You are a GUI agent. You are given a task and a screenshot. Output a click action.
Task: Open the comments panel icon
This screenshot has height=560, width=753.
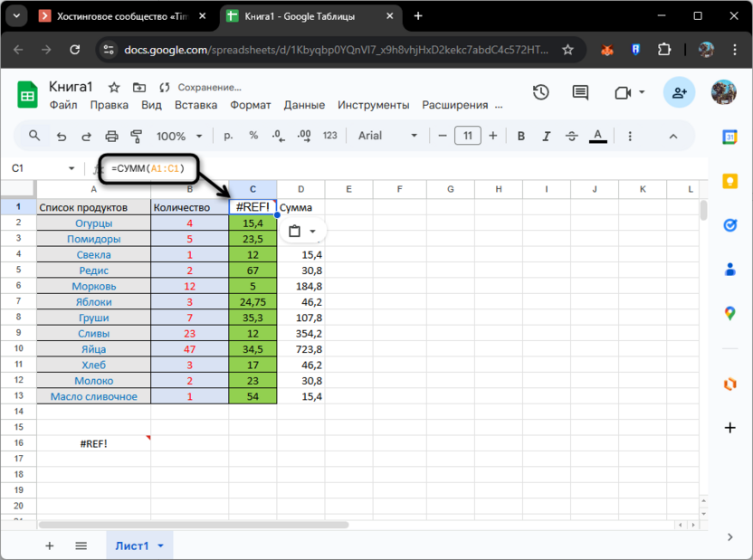(580, 92)
